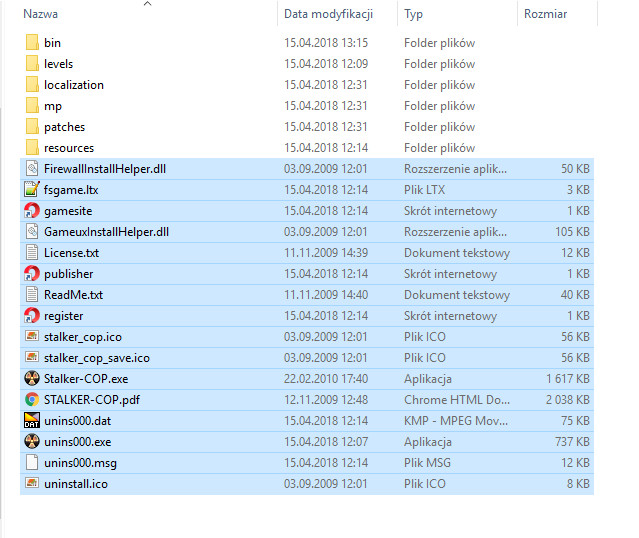
Task: Click the levels folder icon
Action: pyautogui.click(x=32, y=64)
